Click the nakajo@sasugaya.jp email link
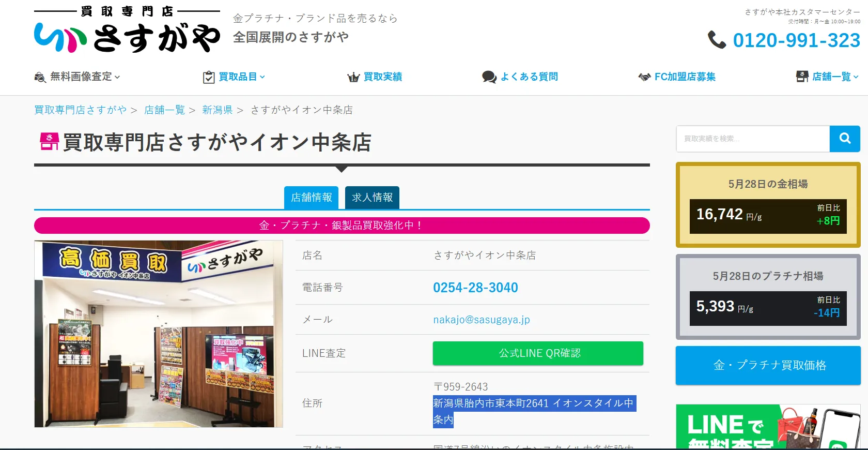 481,320
